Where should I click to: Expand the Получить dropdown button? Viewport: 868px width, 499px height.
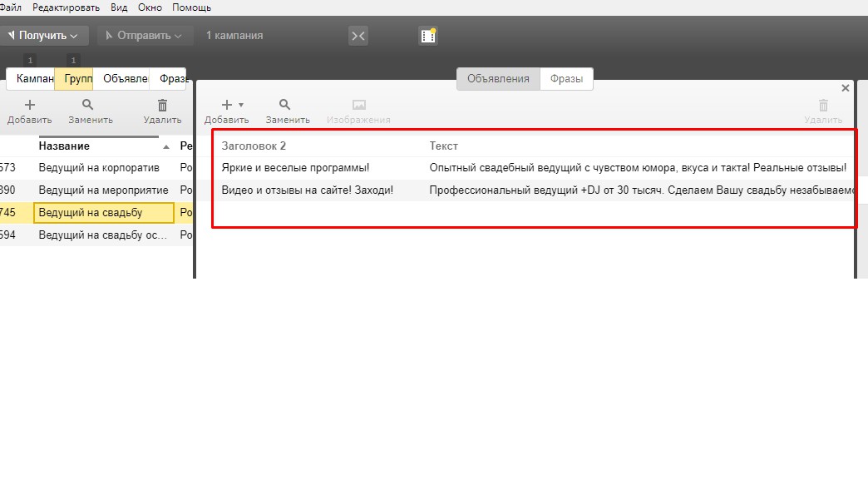[x=44, y=36]
